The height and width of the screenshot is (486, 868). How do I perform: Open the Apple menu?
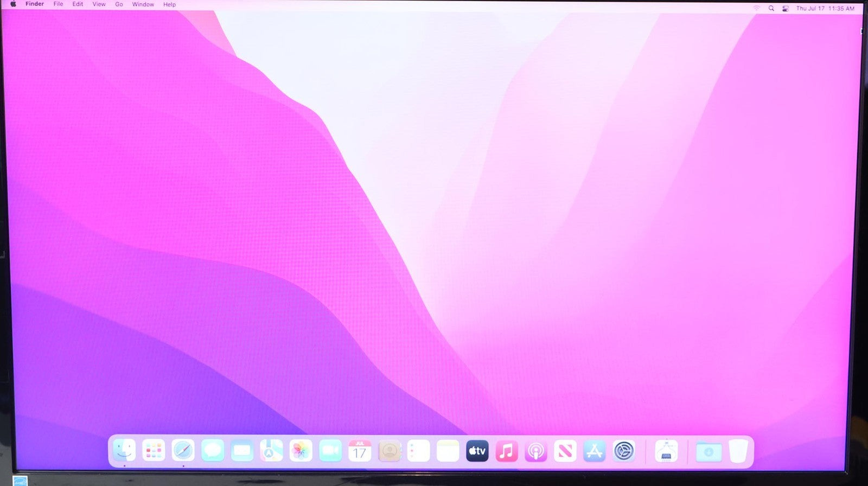[x=13, y=4]
